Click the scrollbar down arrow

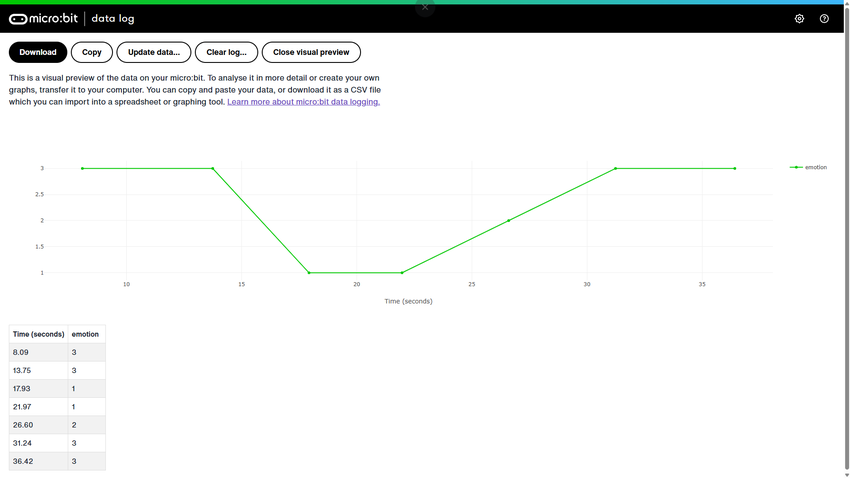coord(846,474)
